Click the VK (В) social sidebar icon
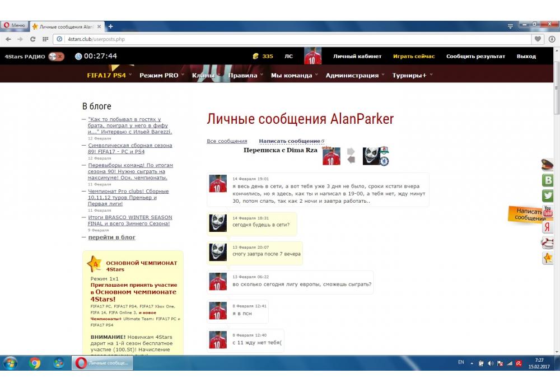The width and height of the screenshot is (560, 392). coord(548,180)
